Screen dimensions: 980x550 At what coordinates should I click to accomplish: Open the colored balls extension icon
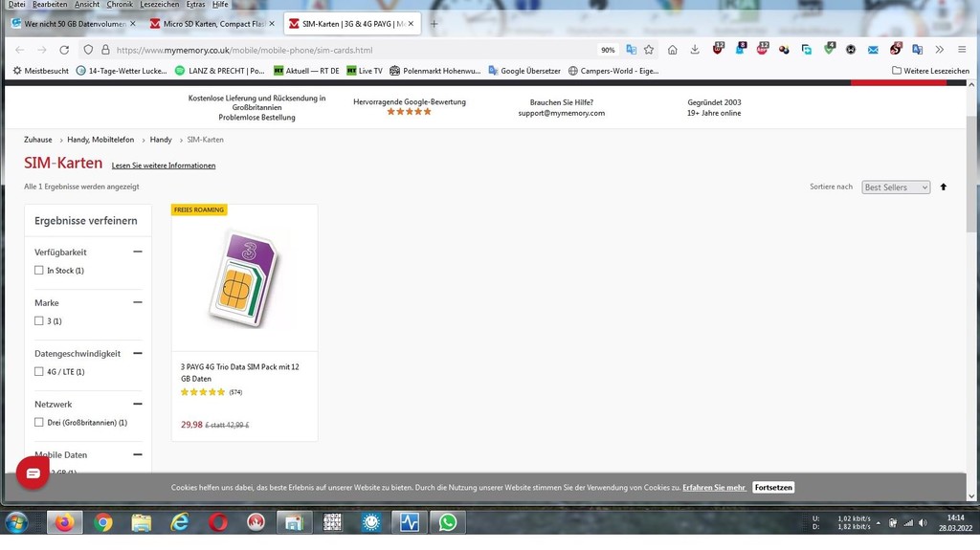click(784, 50)
